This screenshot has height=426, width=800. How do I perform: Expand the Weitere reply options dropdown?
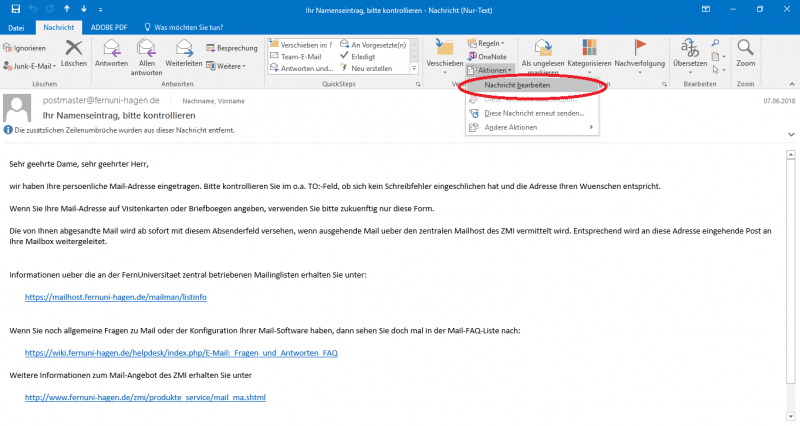click(x=226, y=66)
